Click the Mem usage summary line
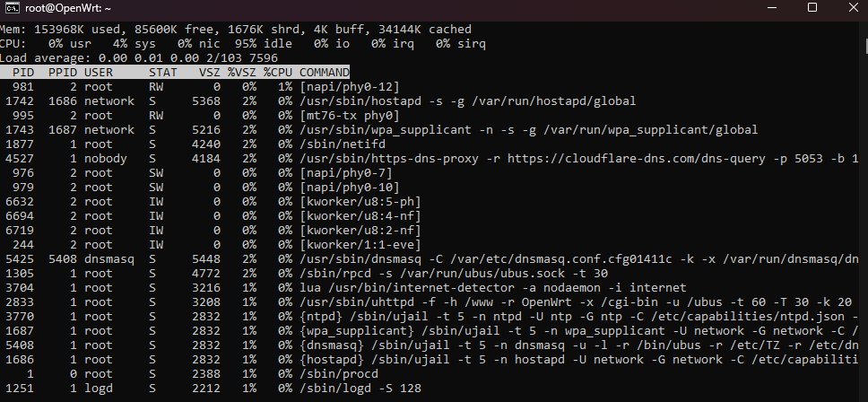Screen dimensions: 868x402 coord(236,30)
